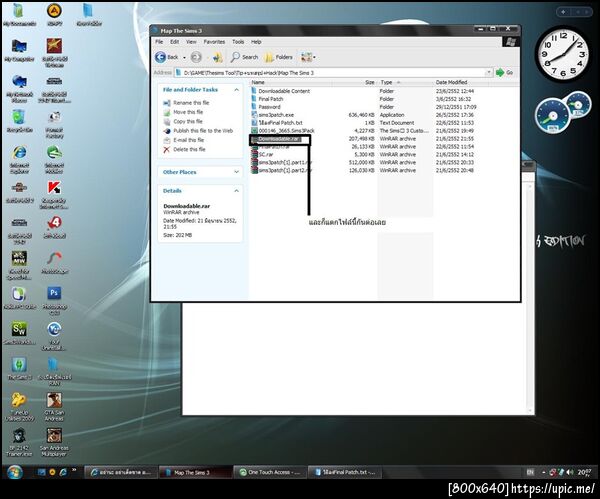Click E-mail this file link
The width and height of the screenshot is (600, 499).
click(x=189, y=140)
